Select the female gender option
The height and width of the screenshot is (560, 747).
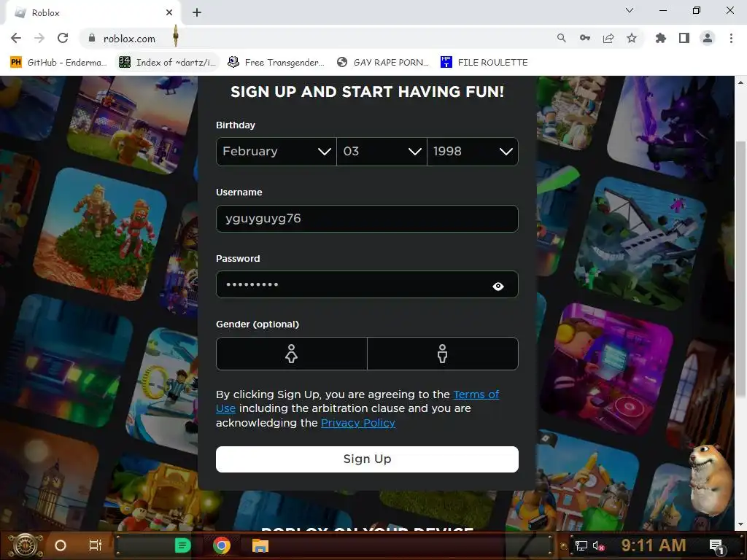[x=292, y=354]
